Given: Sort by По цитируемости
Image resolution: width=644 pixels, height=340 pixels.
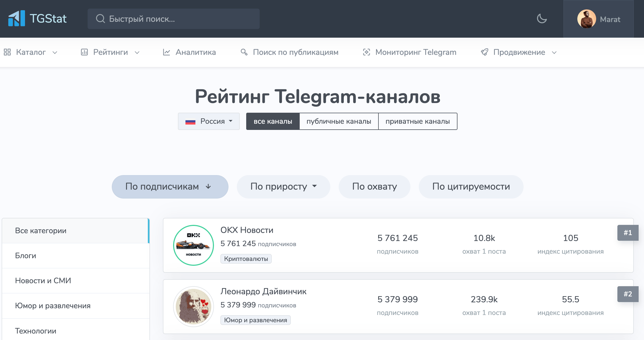Looking at the screenshot, I should click(471, 187).
